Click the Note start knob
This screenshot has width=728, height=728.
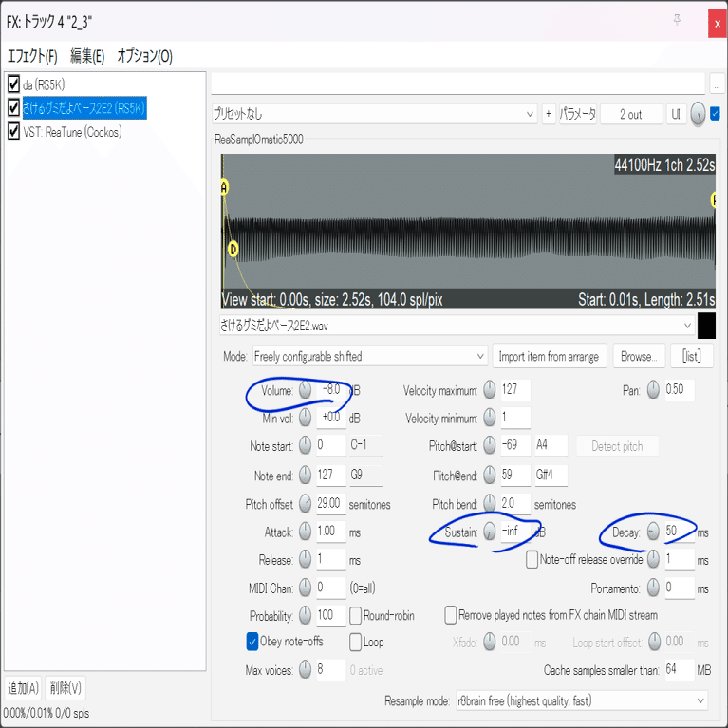[x=305, y=445]
